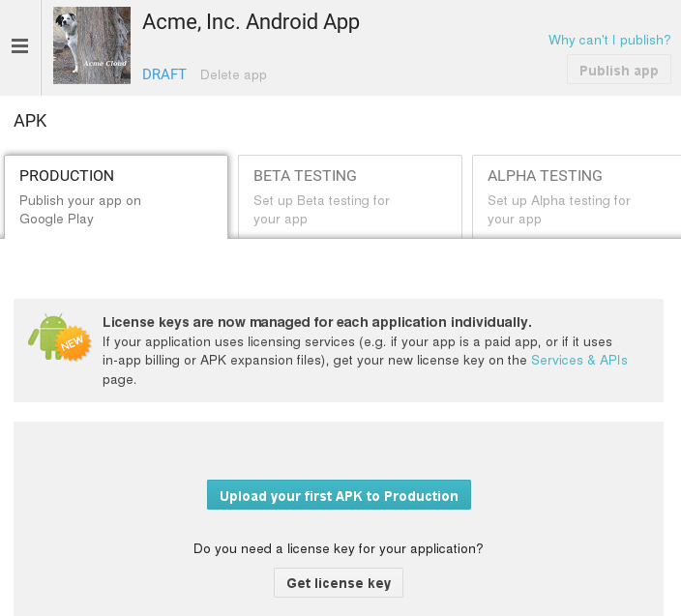
Task: Follow the Services & APIs link
Action: click(x=579, y=360)
